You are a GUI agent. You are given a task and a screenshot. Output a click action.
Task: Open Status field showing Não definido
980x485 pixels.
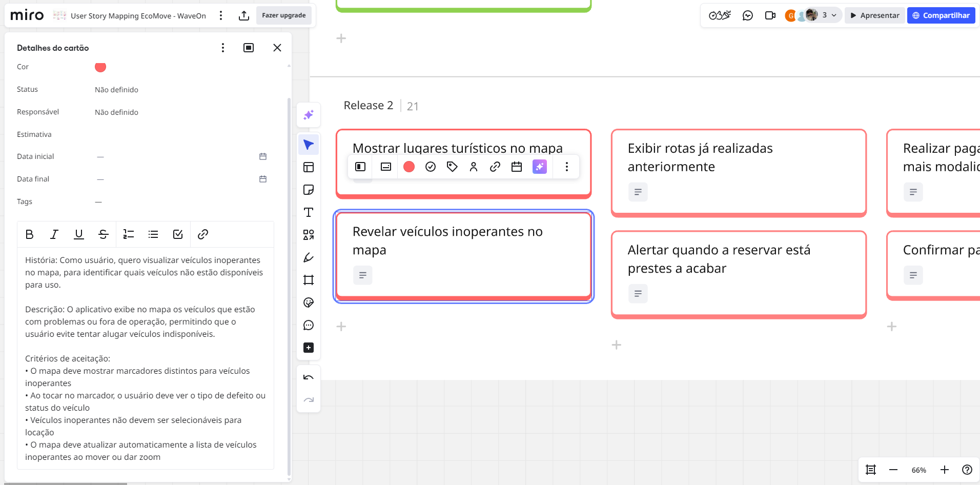(x=116, y=90)
